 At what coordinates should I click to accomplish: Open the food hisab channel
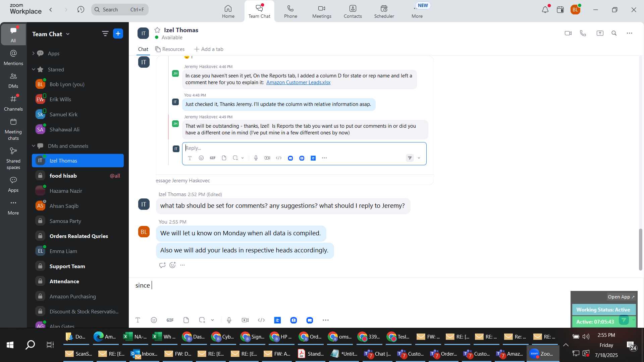point(78,176)
